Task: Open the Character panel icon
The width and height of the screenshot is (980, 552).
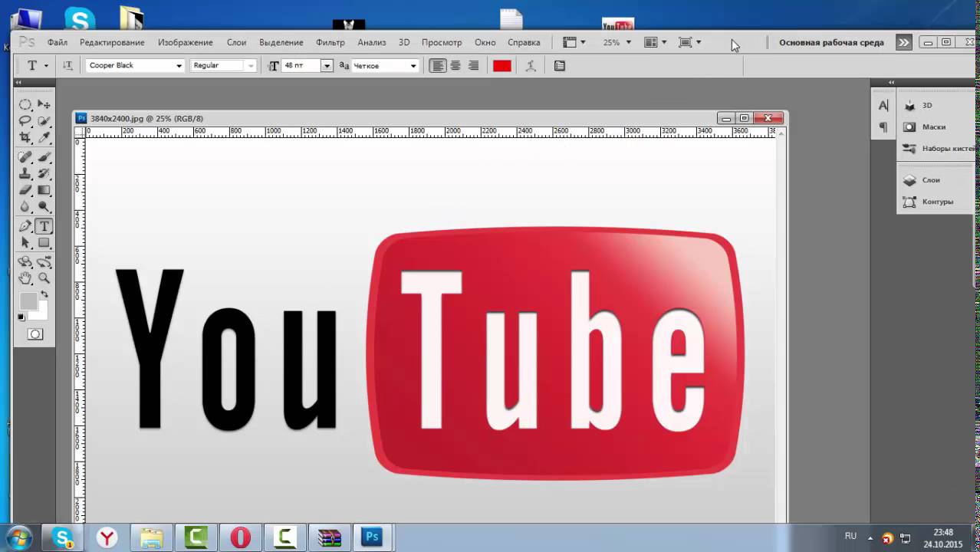Action: click(883, 106)
